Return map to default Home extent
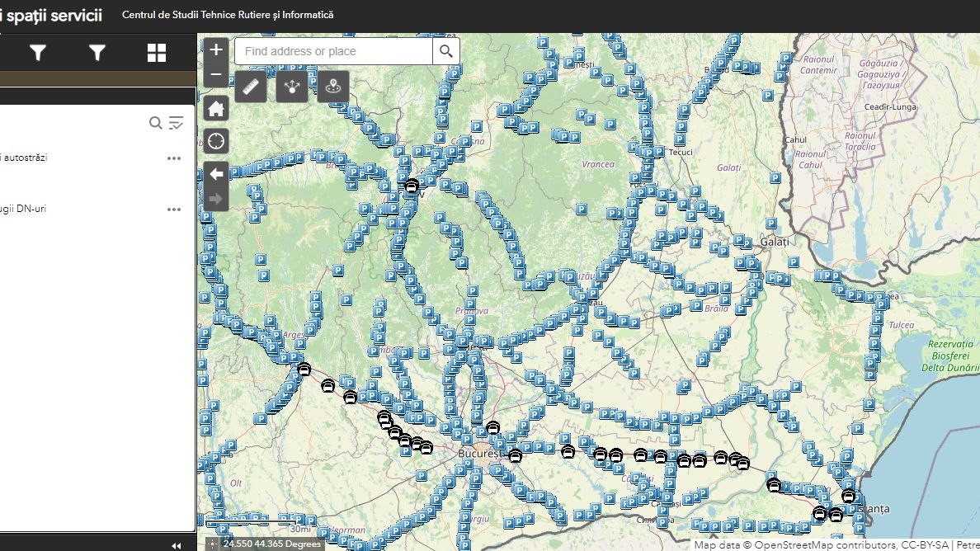Viewport: 980px width, 551px height. click(215, 109)
